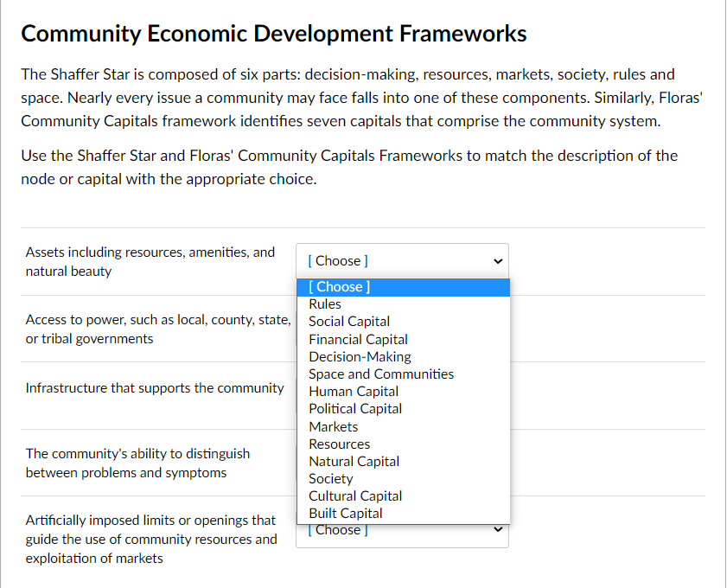
Task: Select "Rules" in the dropdown list
Action: (x=325, y=304)
